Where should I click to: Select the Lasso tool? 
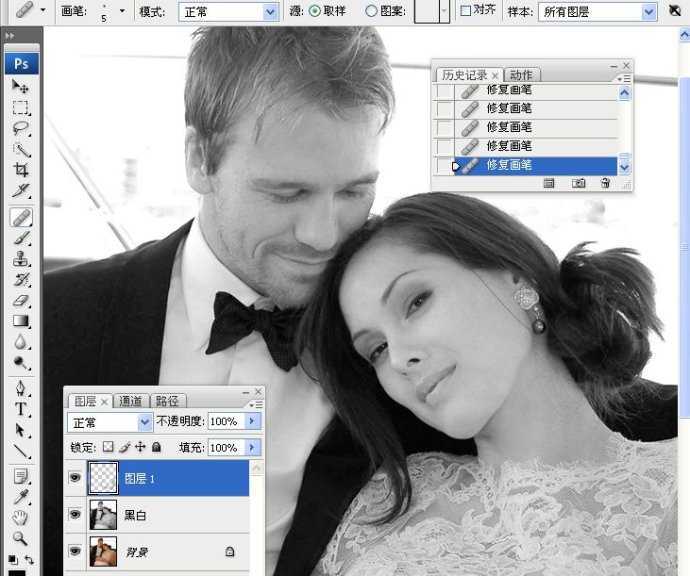coord(20,128)
